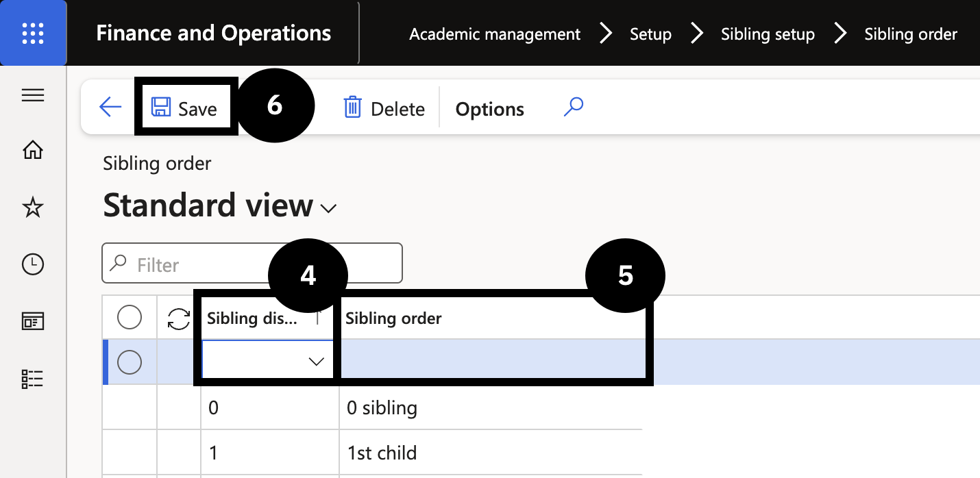Viewport: 980px width, 478px height.
Task: Select the '0 sibling' cell
Action: point(491,408)
